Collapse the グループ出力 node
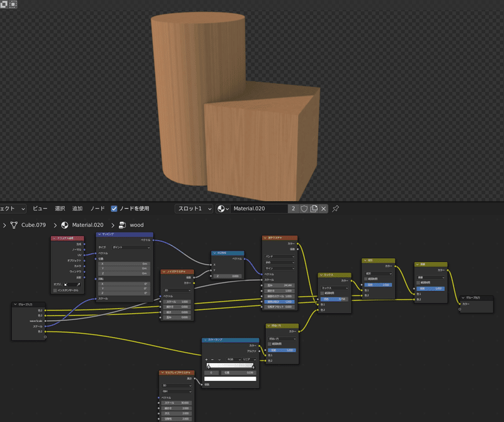 [463, 298]
